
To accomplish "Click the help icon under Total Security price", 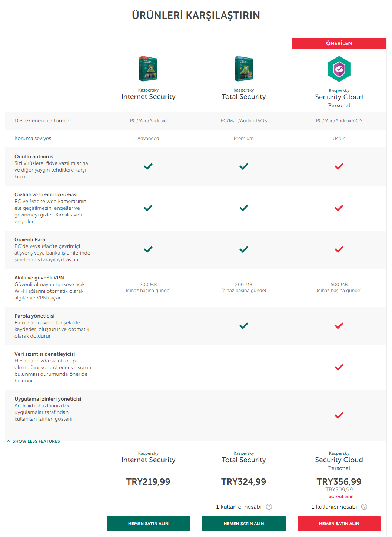I will [269, 507].
